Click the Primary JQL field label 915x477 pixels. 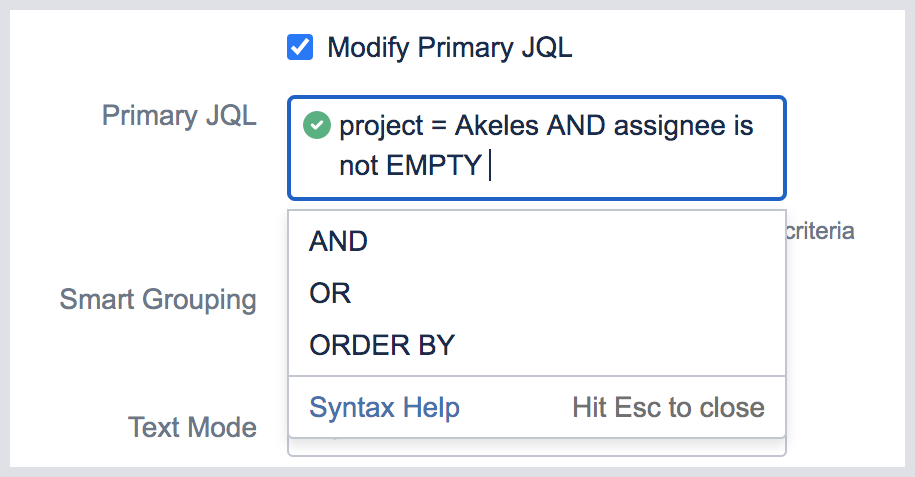pos(179,116)
